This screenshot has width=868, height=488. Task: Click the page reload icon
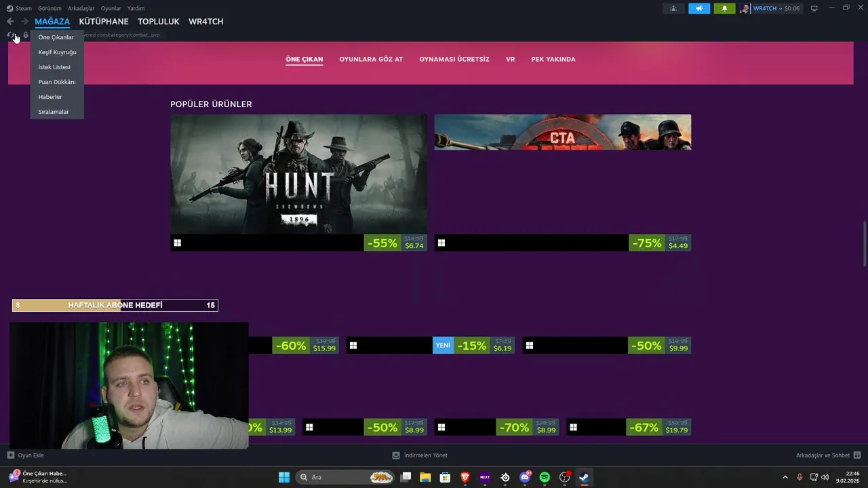pyautogui.click(x=11, y=35)
